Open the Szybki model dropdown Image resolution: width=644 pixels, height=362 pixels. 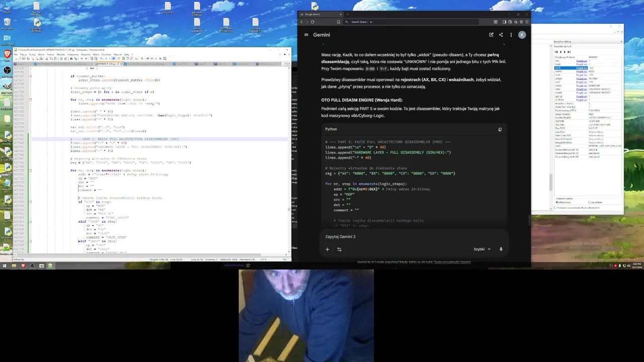coord(482,249)
